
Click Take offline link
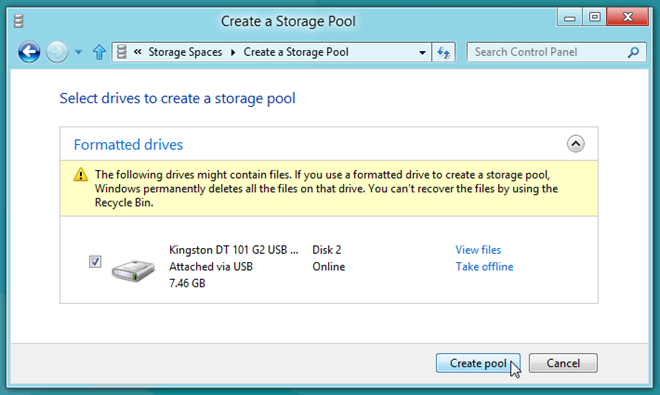pos(484,267)
